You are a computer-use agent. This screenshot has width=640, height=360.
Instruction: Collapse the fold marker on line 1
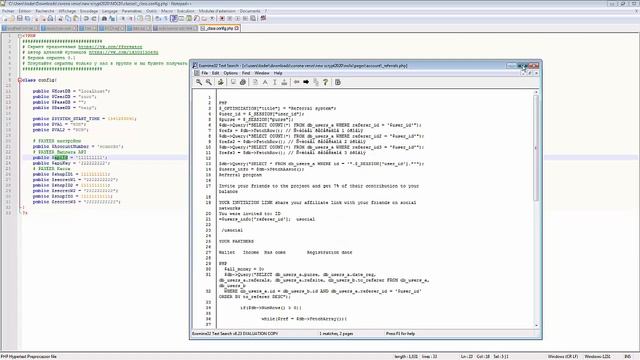(20, 36)
